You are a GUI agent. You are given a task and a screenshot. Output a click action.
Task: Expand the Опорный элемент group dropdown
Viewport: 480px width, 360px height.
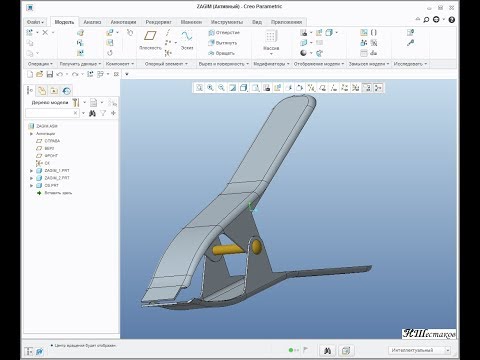166,64
